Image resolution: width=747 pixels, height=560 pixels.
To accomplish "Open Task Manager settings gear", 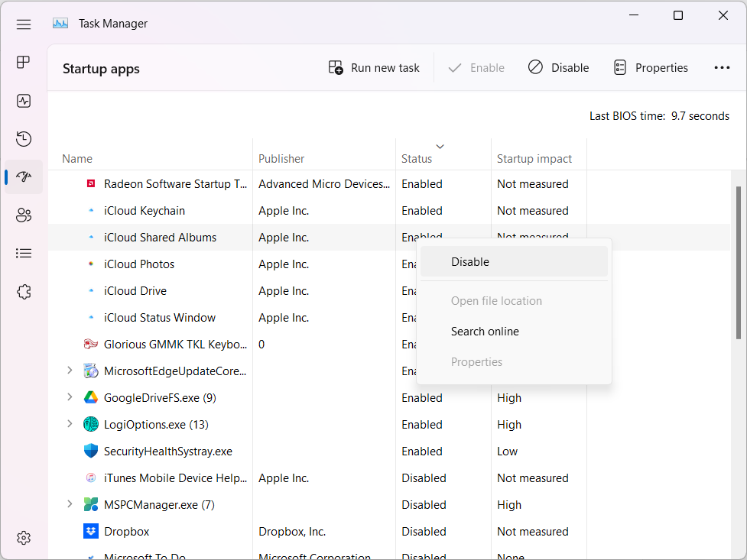I will [x=24, y=538].
